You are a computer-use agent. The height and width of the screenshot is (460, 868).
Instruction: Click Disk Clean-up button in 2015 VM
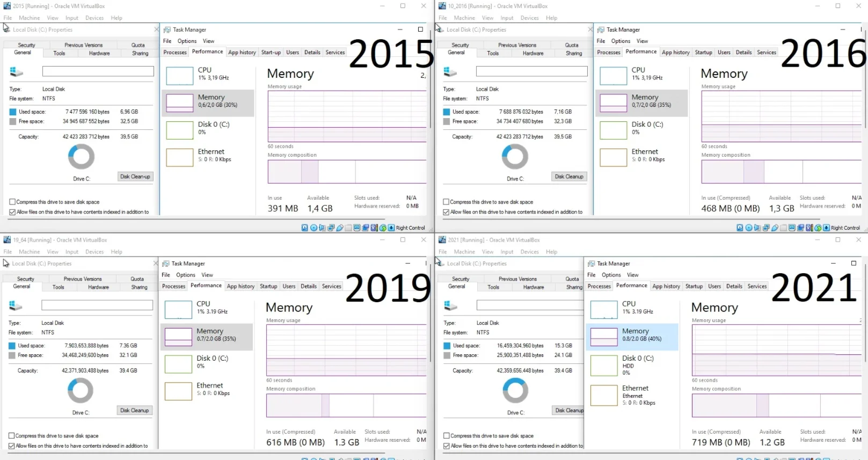(x=135, y=177)
